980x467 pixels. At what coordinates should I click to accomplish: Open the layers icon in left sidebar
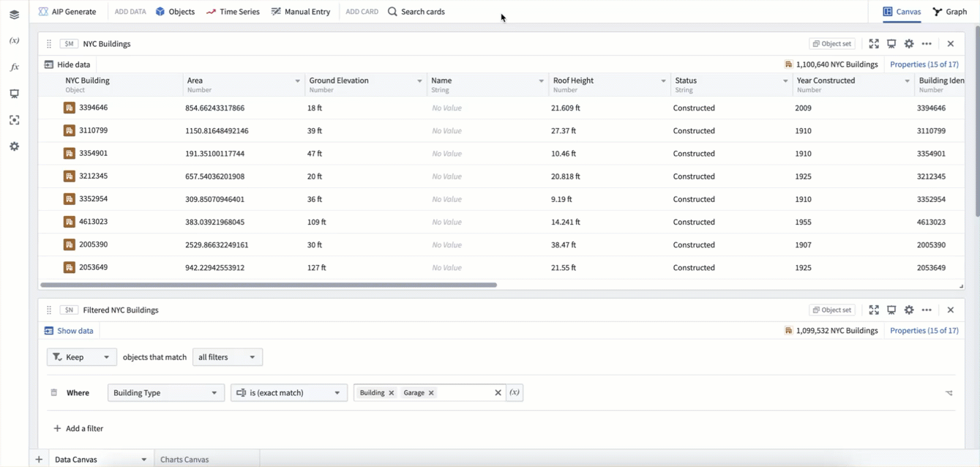tap(14, 15)
